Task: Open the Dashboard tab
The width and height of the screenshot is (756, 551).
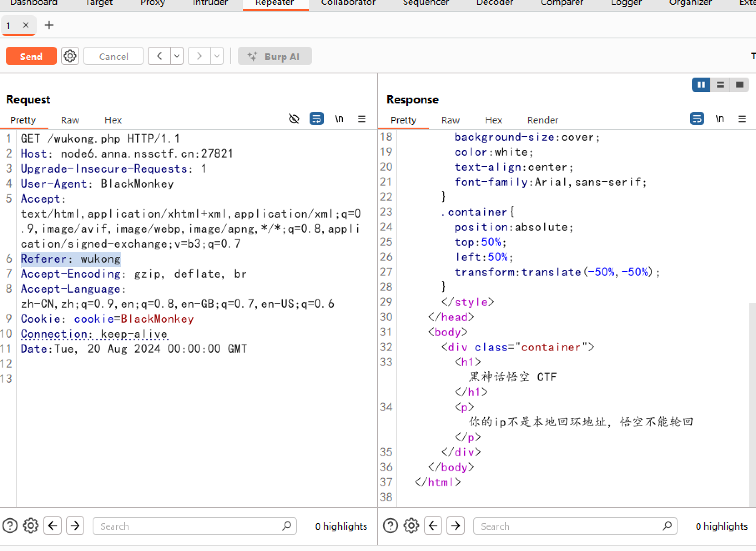Action: click(x=33, y=3)
